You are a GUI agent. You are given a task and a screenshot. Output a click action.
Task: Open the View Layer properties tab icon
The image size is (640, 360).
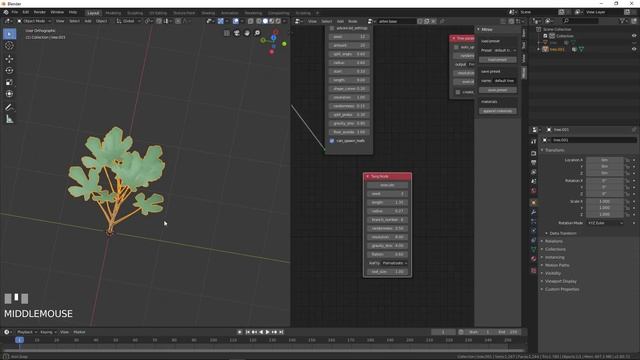533,172
